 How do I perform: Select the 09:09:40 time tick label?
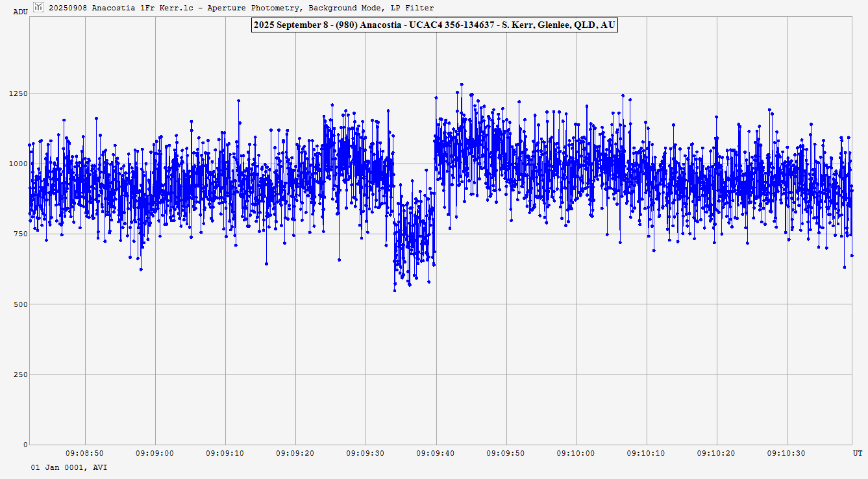[x=436, y=453]
